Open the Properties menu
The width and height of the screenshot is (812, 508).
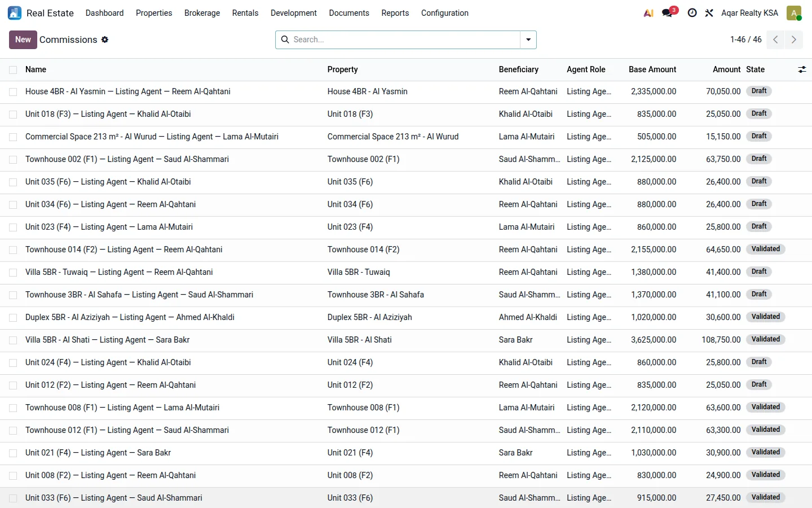[x=154, y=13]
